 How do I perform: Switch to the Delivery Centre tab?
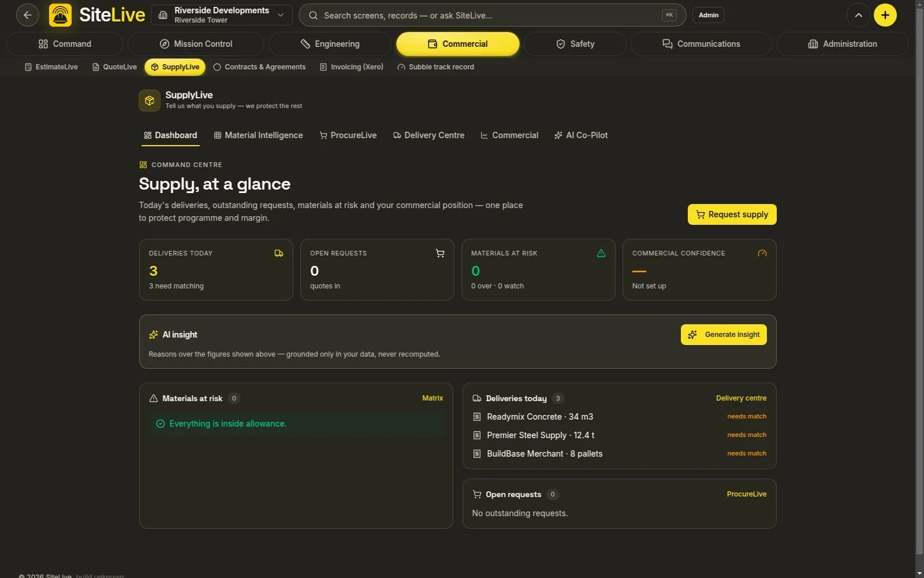[429, 135]
